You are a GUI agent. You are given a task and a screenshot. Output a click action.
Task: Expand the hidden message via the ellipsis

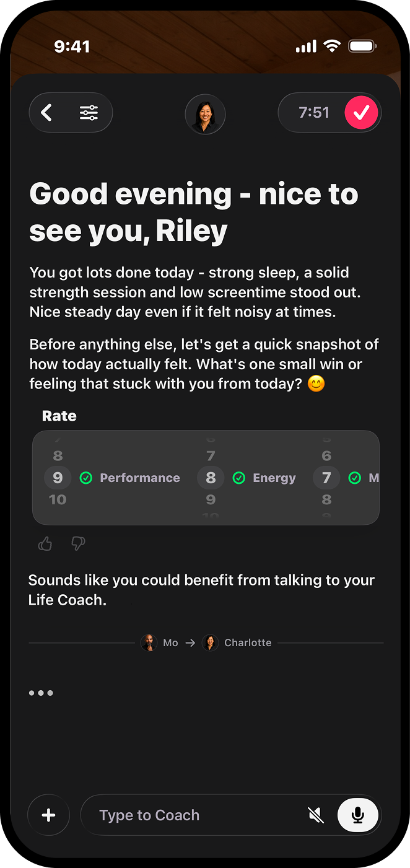tap(41, 693)
